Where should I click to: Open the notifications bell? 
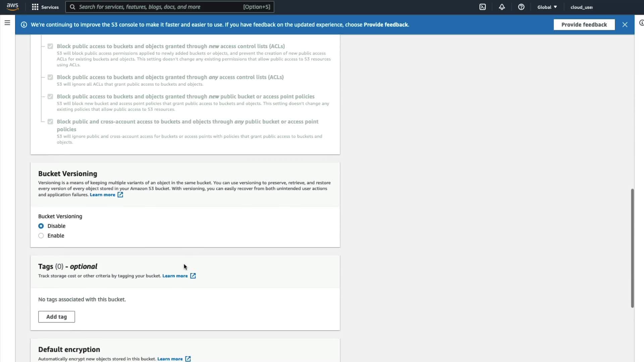(x=502, y=7)
